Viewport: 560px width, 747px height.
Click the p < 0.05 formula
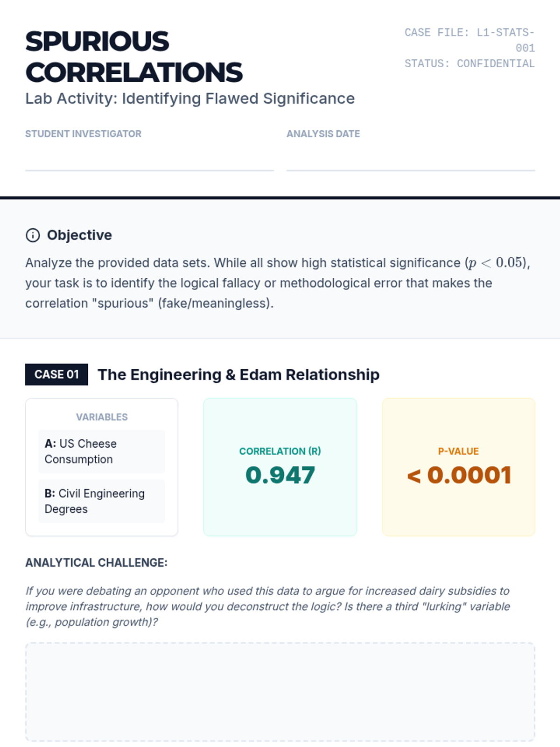point(497,262)
